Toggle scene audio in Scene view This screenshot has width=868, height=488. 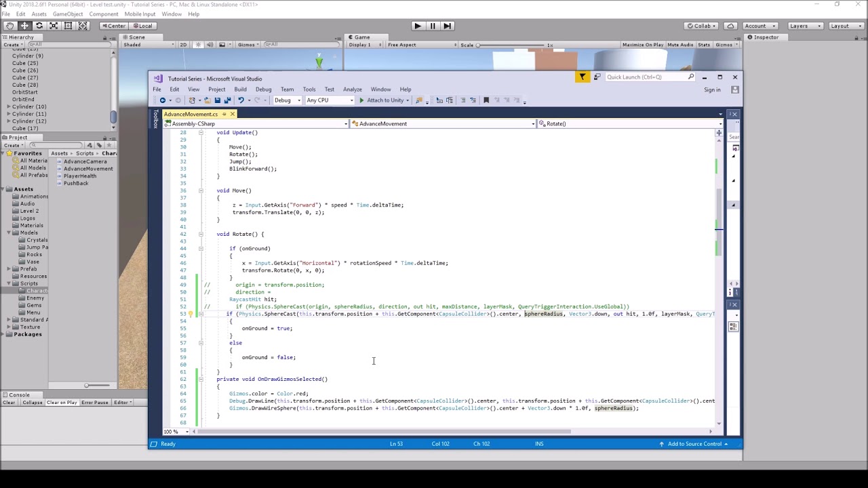point(210,45)
